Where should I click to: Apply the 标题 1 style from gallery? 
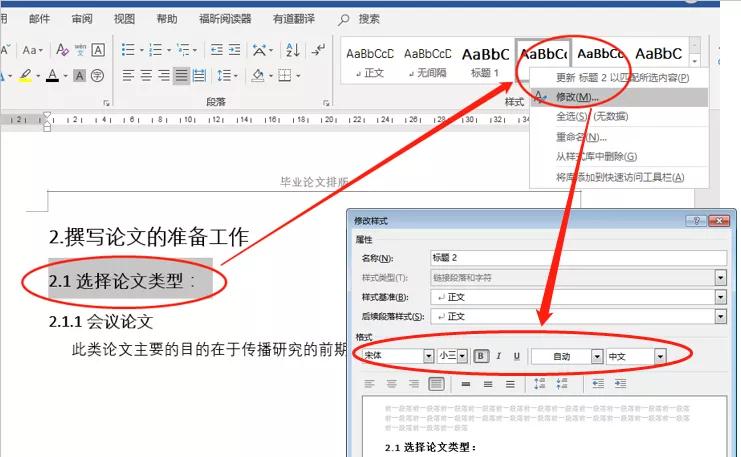485,61
